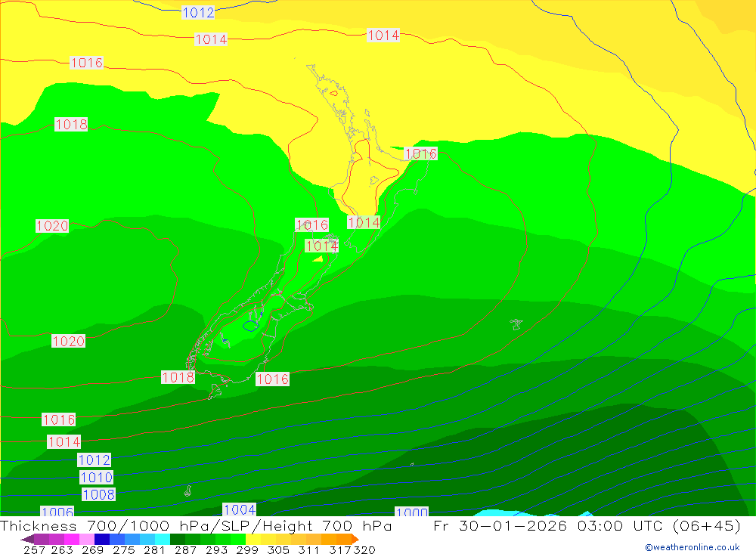Click the 1014 label just above blue 1012

(x=64, y=441)
